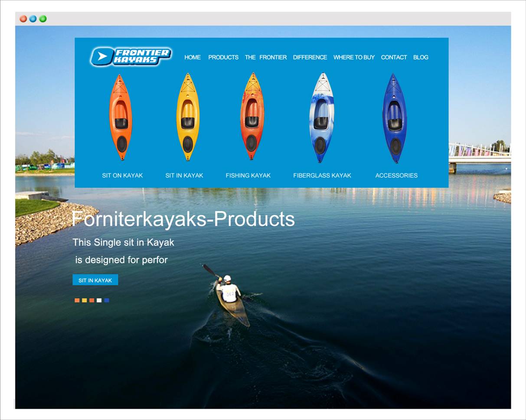Select the orange-red fishing kayak image
This screenshot has width=526, height=420.
(x=252, y=117)
